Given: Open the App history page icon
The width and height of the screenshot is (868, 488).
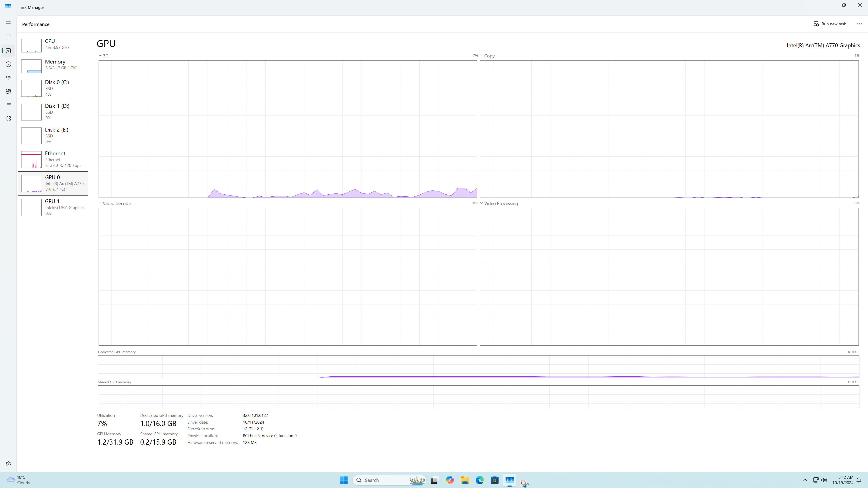Looking at the screenshot, I should point(8,64).
